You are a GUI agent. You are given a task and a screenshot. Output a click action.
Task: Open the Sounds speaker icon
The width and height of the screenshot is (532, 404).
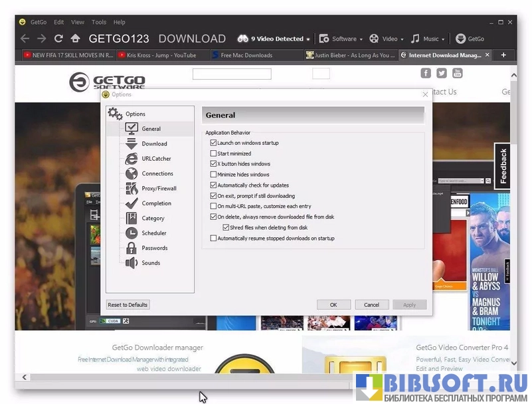pyautogui.click(x=131, y=263)
